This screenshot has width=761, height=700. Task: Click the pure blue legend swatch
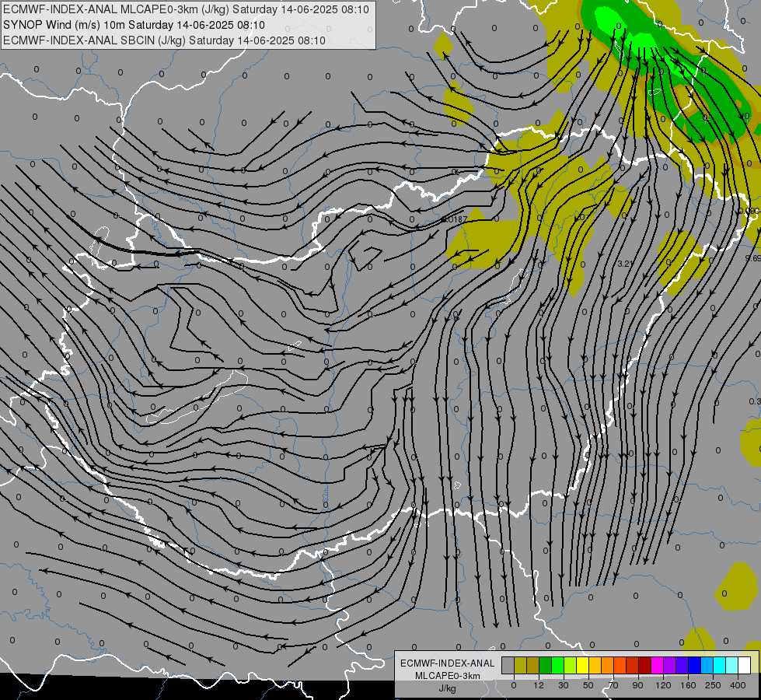695,665
